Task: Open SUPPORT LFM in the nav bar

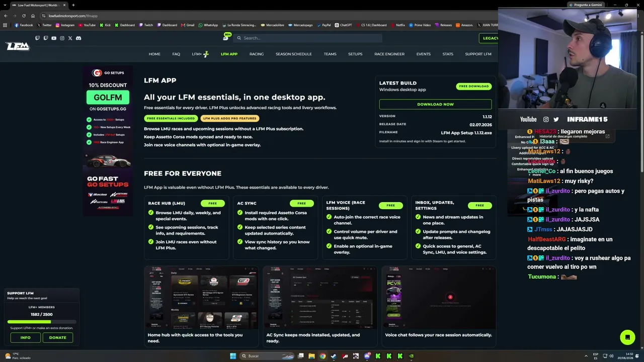Action: 478,54
